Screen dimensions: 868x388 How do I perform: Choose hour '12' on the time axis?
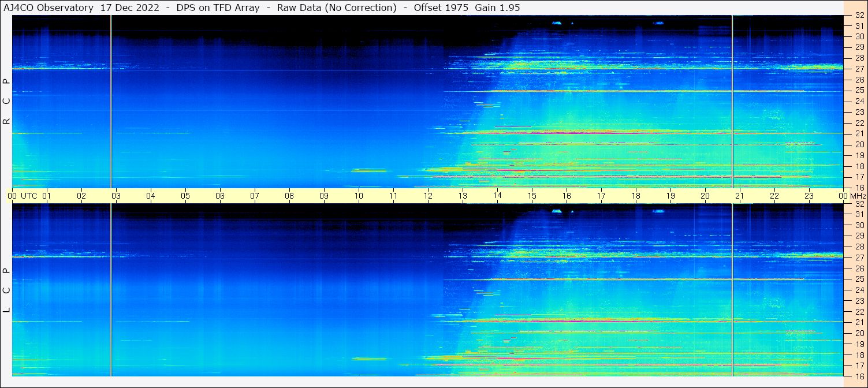click(x=428, y=196)
